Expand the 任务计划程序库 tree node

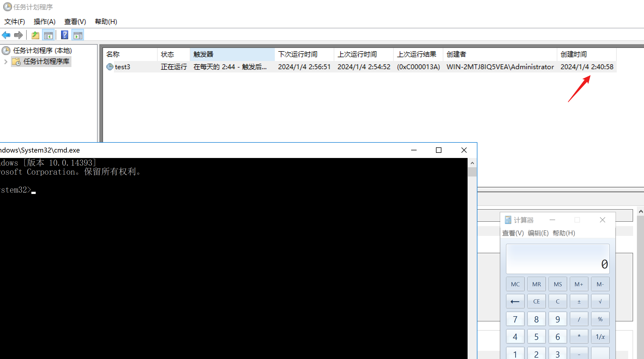pyautogui.click(x=6, y=62)
